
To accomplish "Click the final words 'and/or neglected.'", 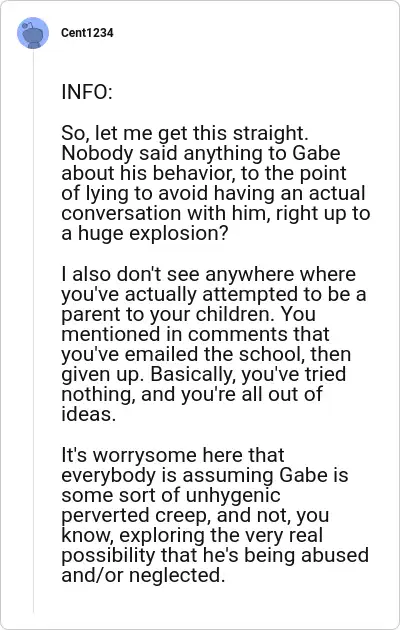I will pos(143,575).
